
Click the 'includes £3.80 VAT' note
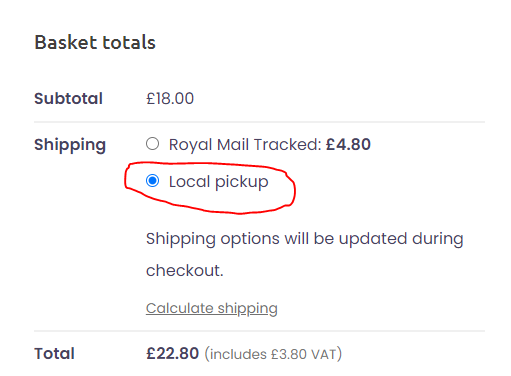pyautogui.click(x=273, y=354)
